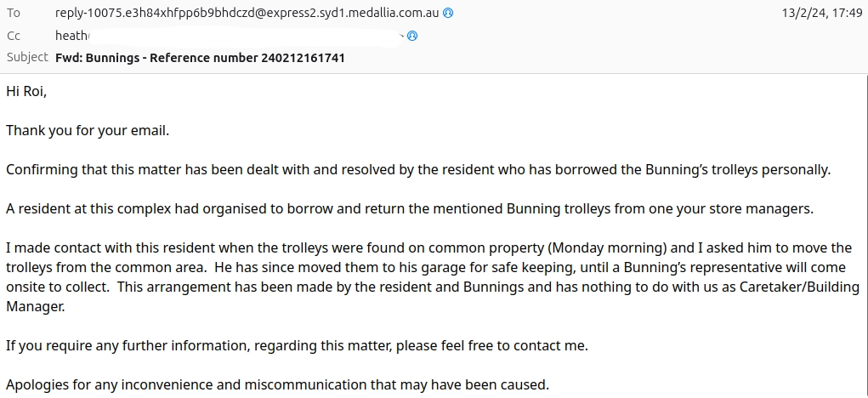
Task: Click the 13/2/24, 17:49 date stamp
Action: [x=821, y=14]
